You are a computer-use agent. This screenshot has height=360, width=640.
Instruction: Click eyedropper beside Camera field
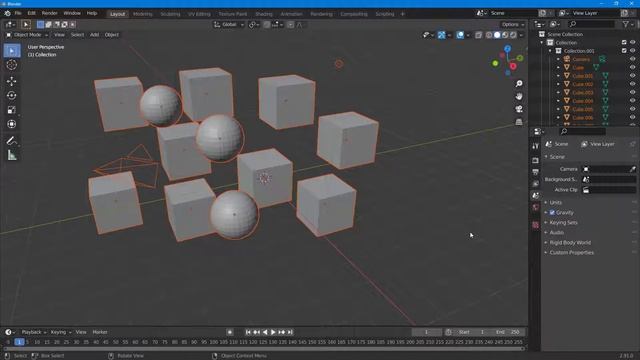tap(632, 169)
